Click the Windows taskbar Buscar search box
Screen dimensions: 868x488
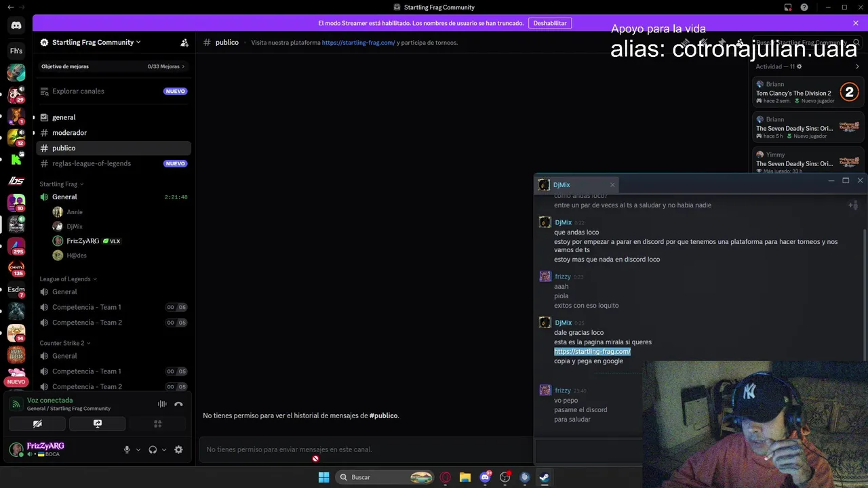tap(386, 477)
